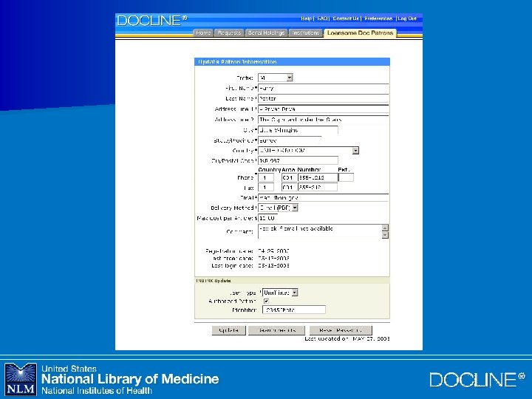
Task: Switch to the Institutions tab
Action: 306,33
